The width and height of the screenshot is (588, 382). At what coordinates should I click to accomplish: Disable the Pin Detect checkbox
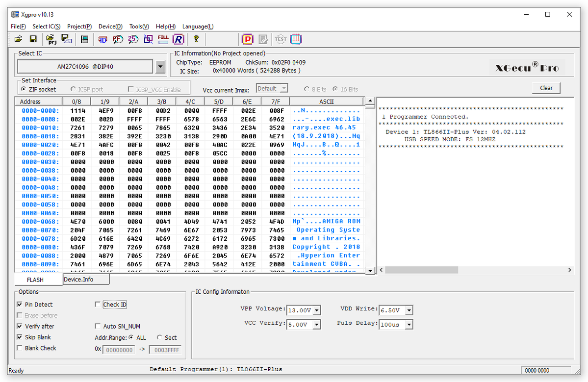(20, 305)
